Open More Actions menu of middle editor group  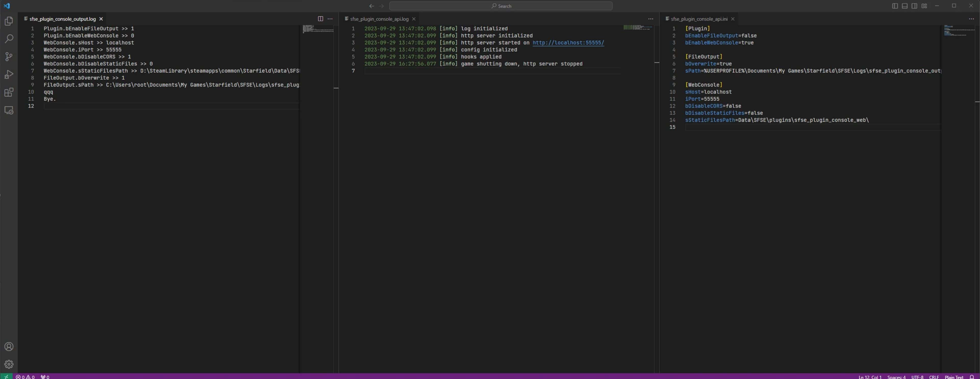651,19
